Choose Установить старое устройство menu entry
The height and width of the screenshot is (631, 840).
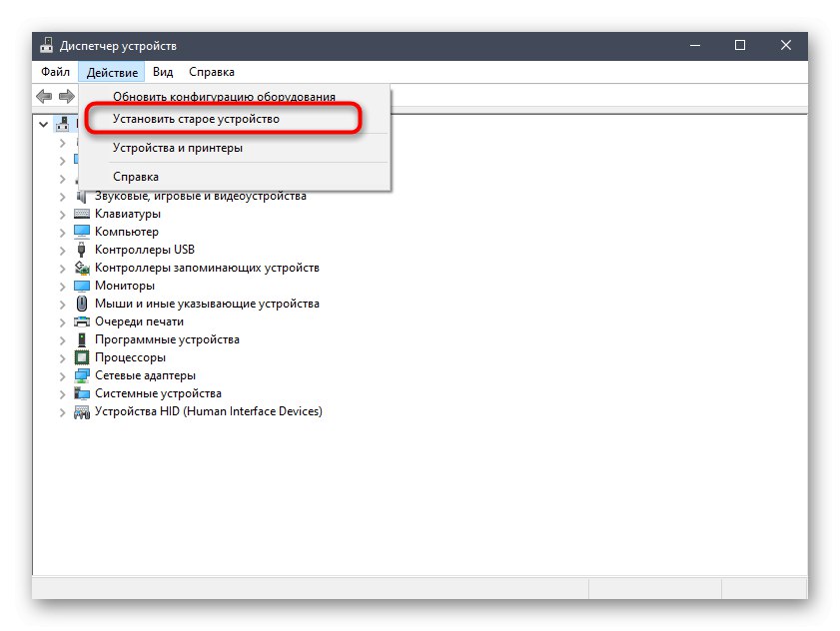pyautogui.click(x=196, y=119)
